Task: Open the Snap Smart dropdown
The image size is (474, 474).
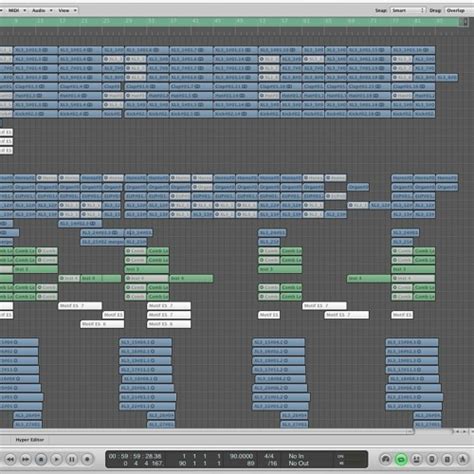Action: click(408, 11)
